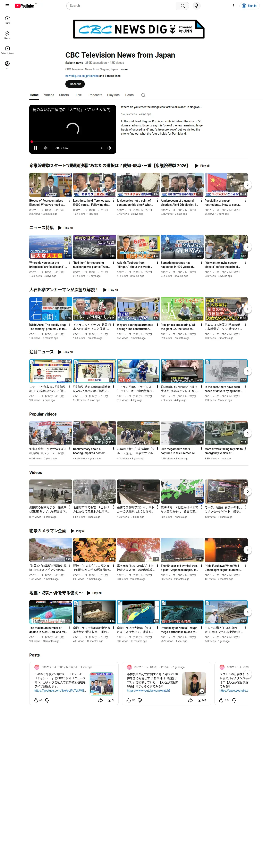Viewport: 263px width, 868px height.
Task: Open 'Rice prices are soaring' video thumbnail
Action: coord(182,309)
